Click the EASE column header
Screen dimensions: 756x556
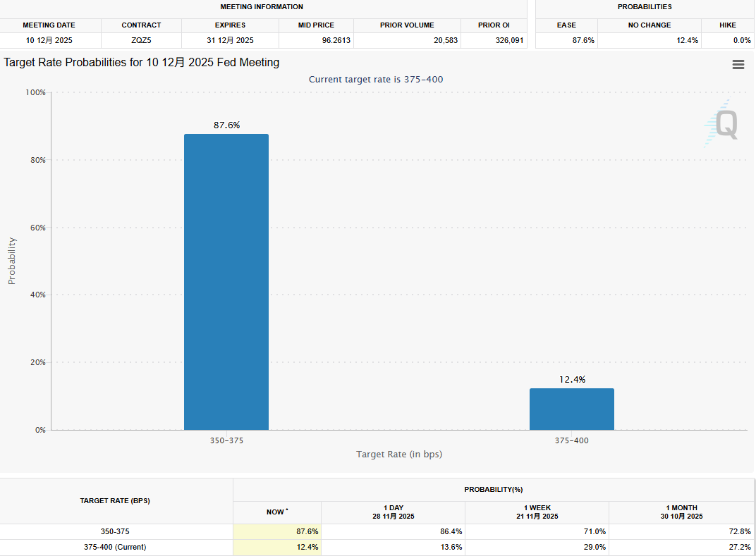[x=566, y=25]
